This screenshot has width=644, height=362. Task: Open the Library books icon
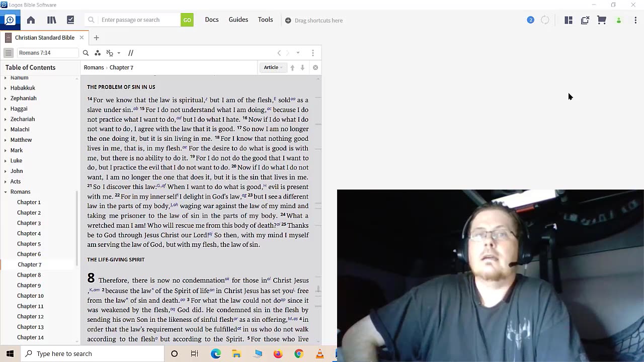51,20
